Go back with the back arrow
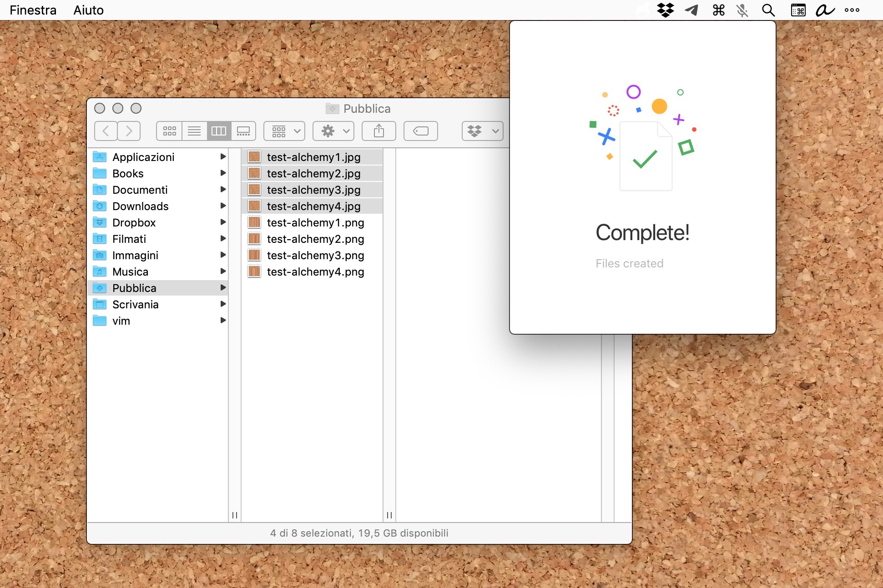The width and height of the screenshot is (883, 588). click(106, 131)
